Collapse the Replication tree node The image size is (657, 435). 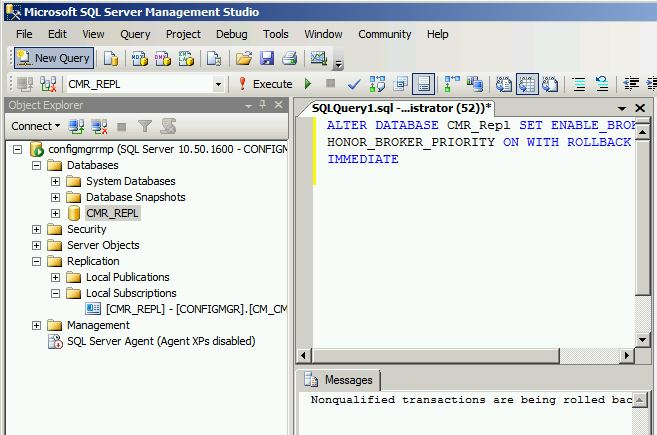[37, 261]
